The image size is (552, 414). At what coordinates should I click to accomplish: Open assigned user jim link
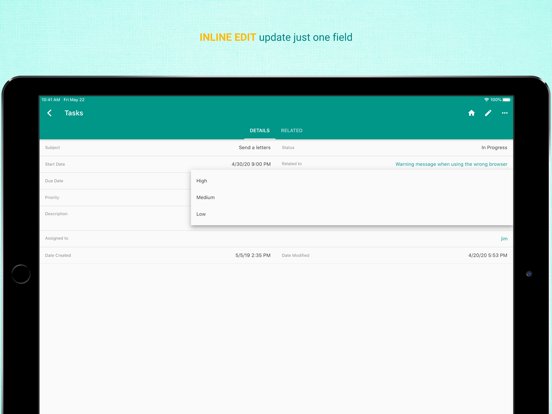(504, 239)
